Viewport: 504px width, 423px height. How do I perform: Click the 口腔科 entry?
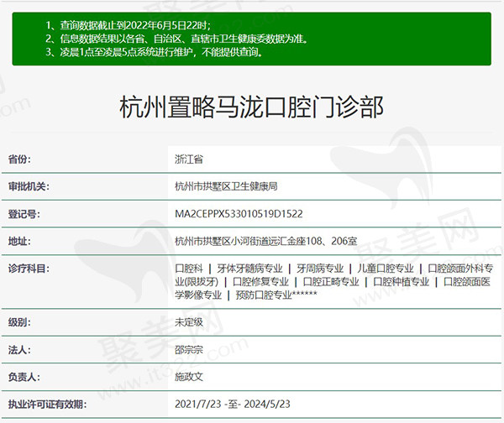(189, 269)
